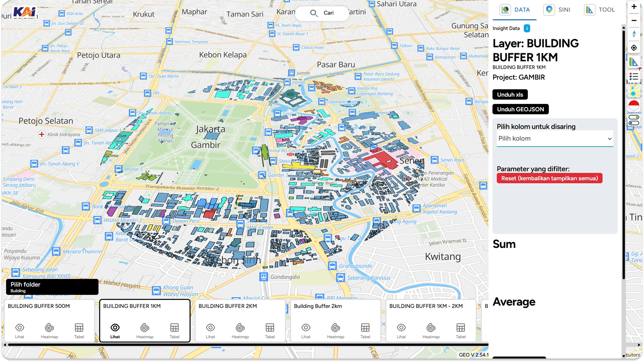This screenshot has height=362, width=644.
Task: Click the layer cards scrollbar left arrow
Action: (4, 345)
